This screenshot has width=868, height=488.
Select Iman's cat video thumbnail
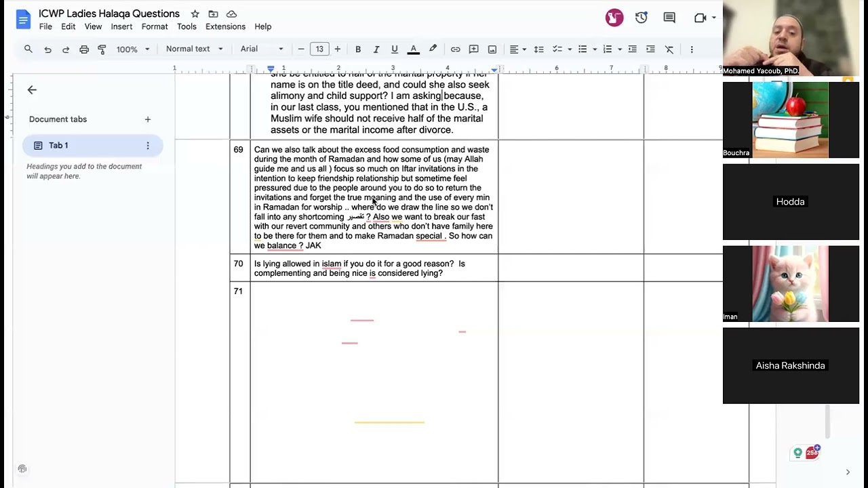(x=791, y=283)
